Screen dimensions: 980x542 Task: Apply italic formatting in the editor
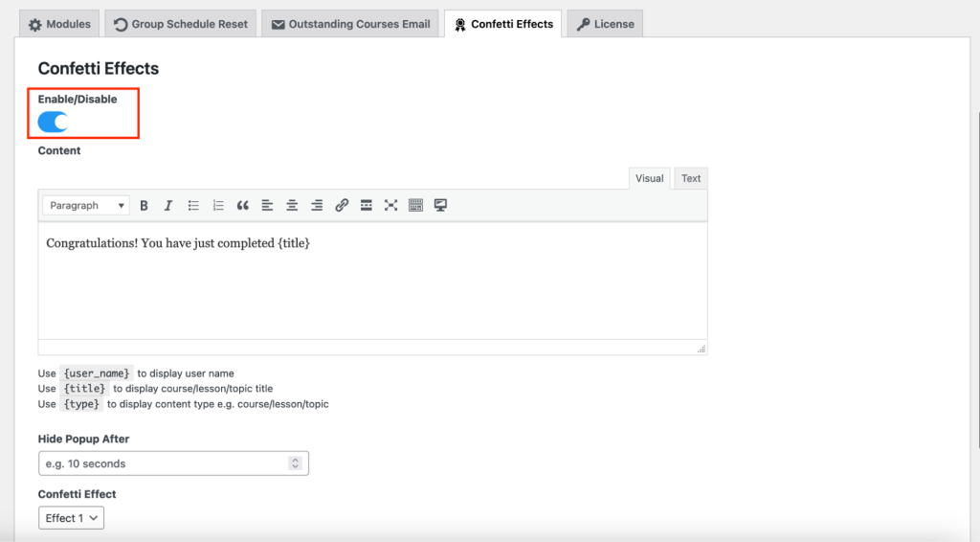tap(168, 205)
